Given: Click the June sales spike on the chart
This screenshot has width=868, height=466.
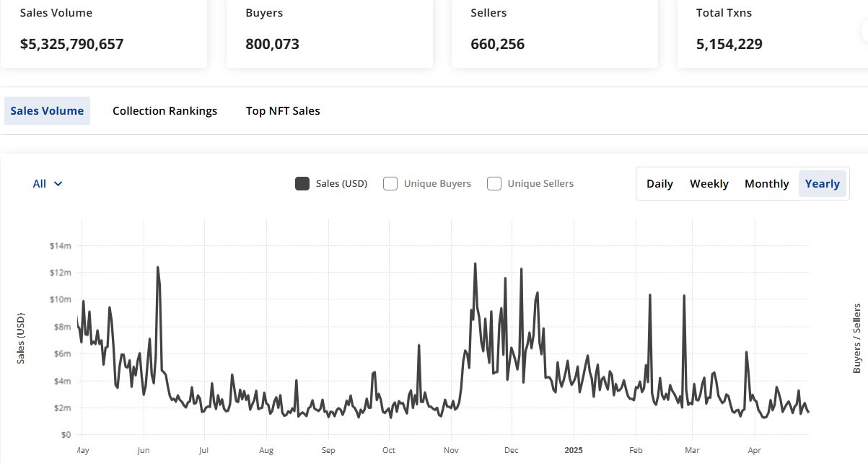Looking at the screenshot, I should (x=157, y=268).
